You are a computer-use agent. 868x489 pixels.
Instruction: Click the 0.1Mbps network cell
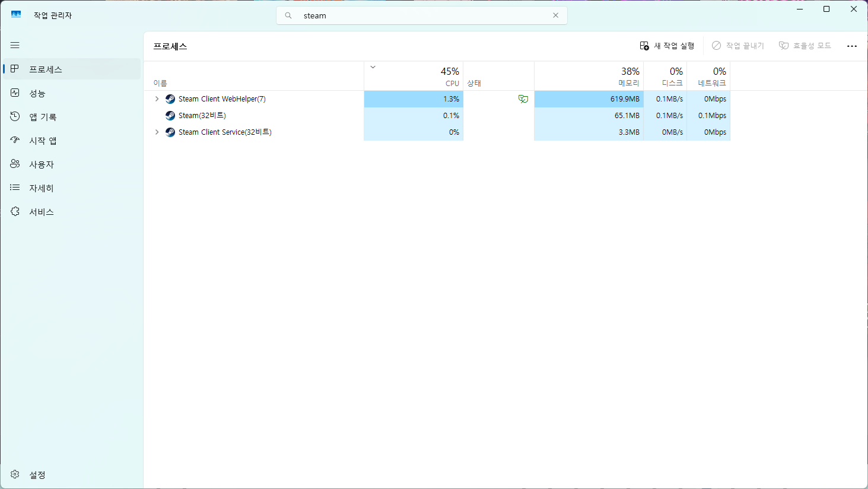(x=708, y=116)
